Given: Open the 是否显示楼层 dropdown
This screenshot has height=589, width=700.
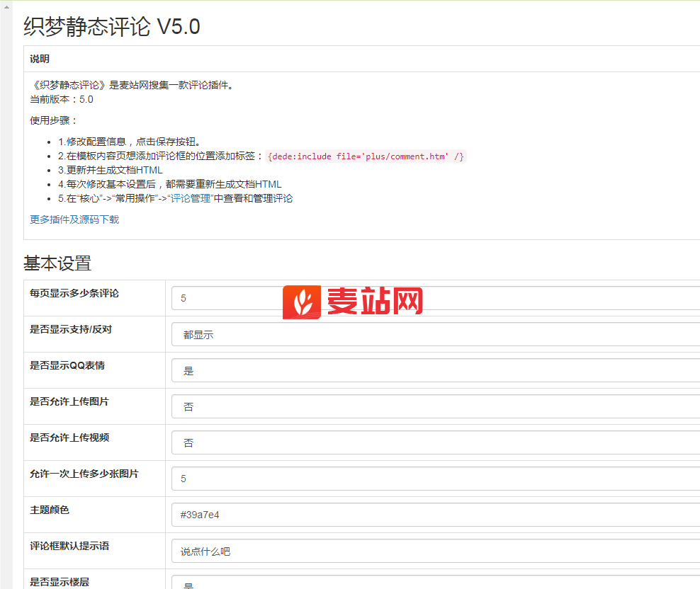Looking at the screenshot, I should pyautogui.click(x=435, y=583).
